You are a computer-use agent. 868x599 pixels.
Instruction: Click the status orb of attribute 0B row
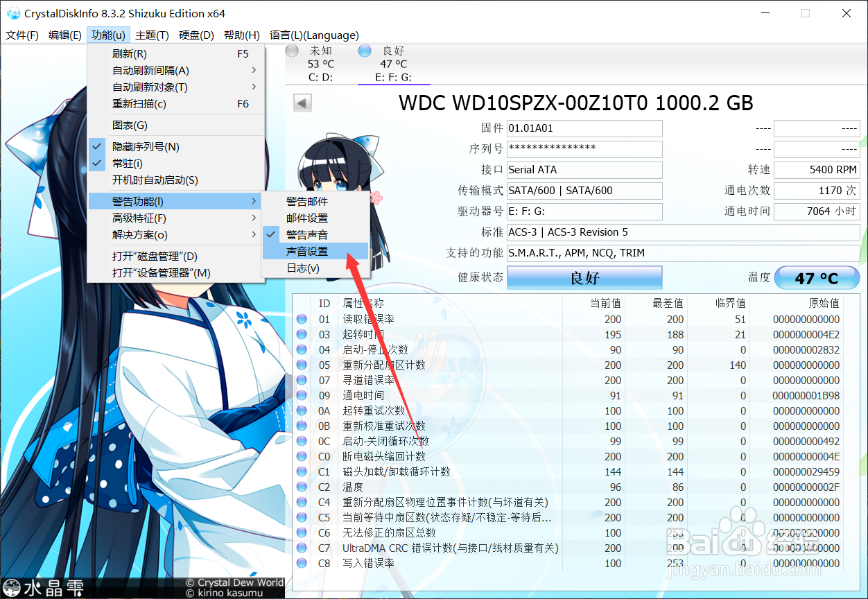[302, 426]
